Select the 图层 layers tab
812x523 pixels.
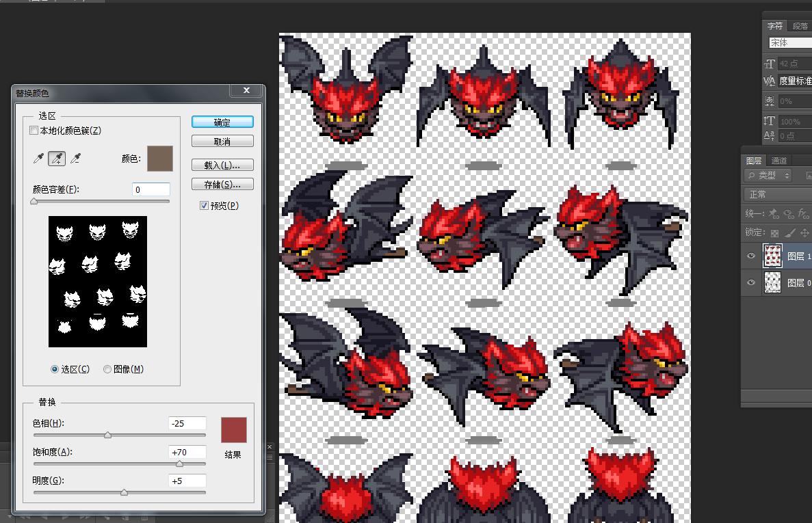[754, 161]
